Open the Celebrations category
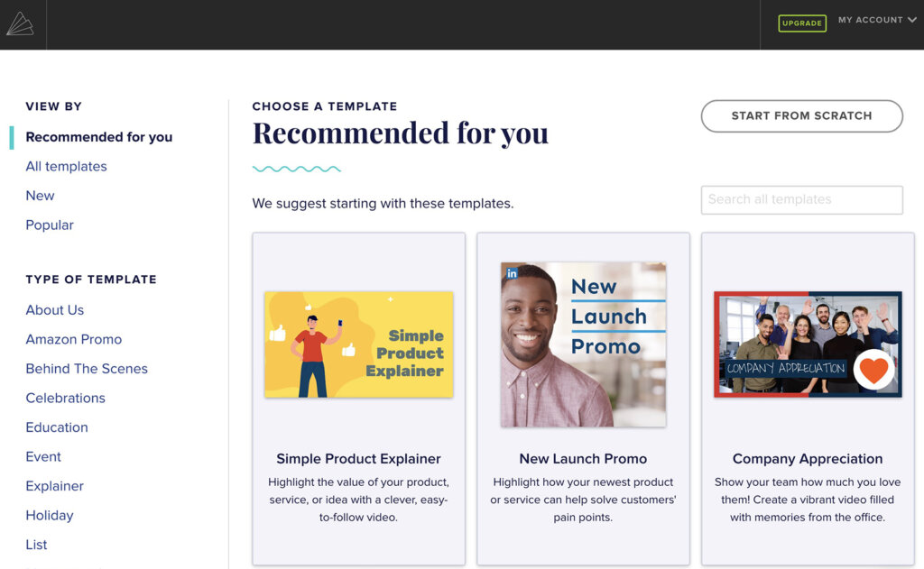The image size is (924, 569). [65, 398]
